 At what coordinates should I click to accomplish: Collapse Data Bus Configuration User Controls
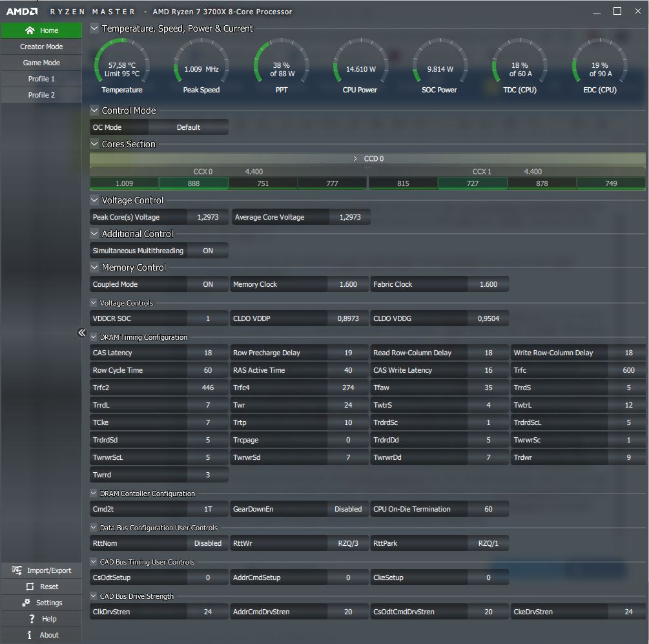(94, 527)
